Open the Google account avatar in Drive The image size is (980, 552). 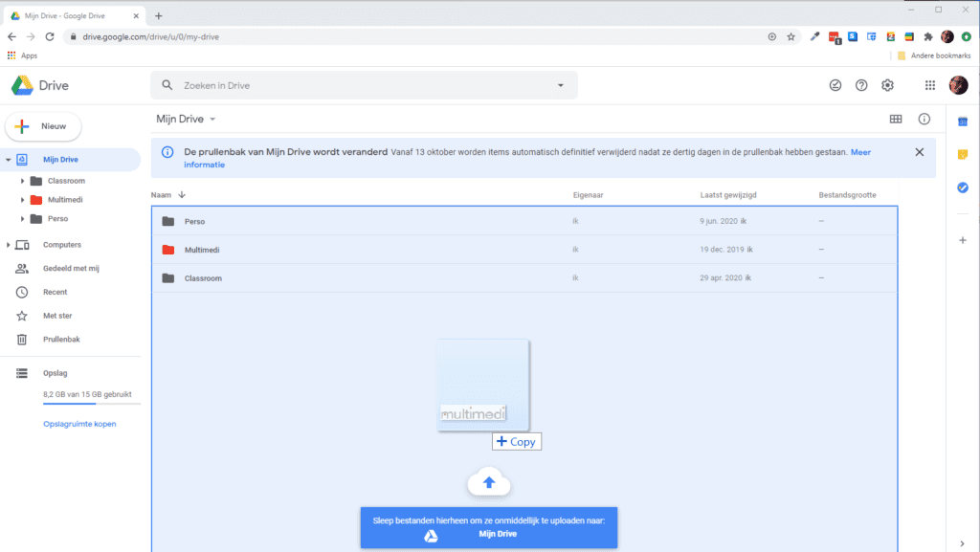click(x=958, y=85)
